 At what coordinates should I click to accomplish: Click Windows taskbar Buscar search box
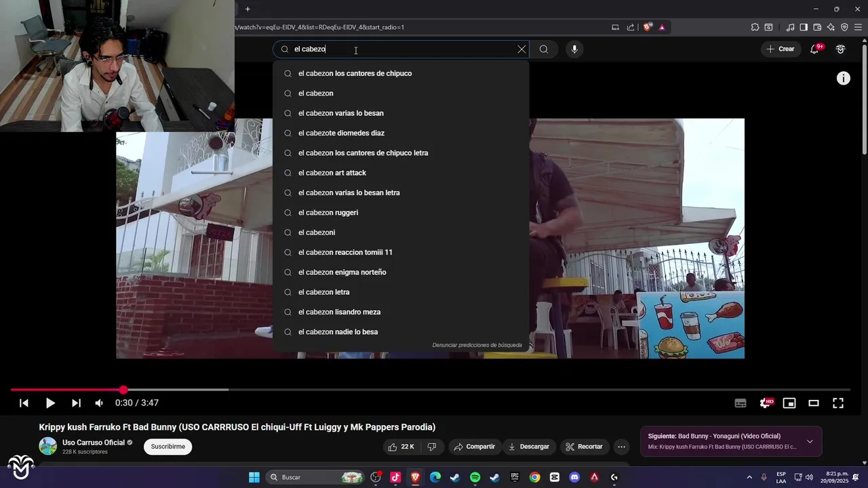point(315,477)
